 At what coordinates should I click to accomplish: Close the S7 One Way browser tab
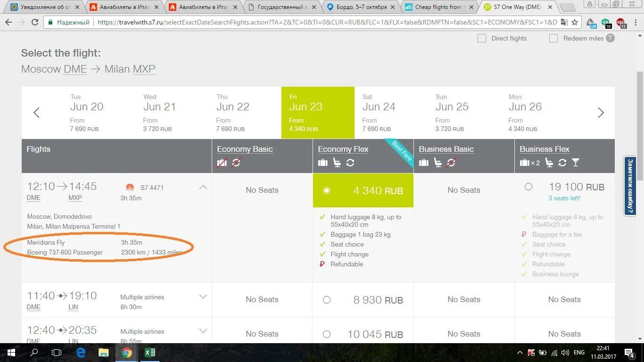pos(549,7)
